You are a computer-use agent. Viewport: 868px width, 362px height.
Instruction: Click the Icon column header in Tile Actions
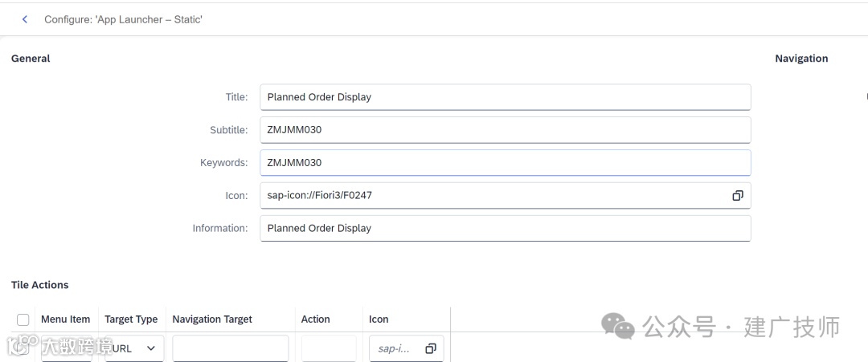tap(379, 319)
